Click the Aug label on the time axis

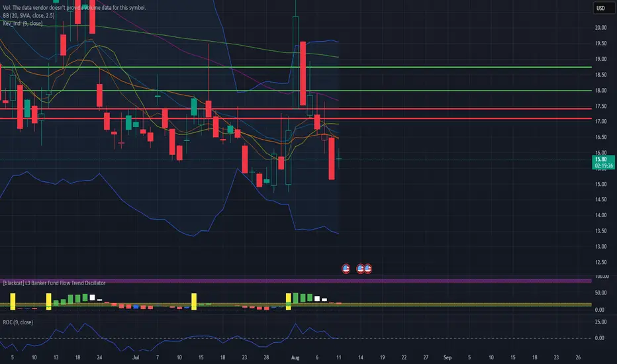point(295,357)
